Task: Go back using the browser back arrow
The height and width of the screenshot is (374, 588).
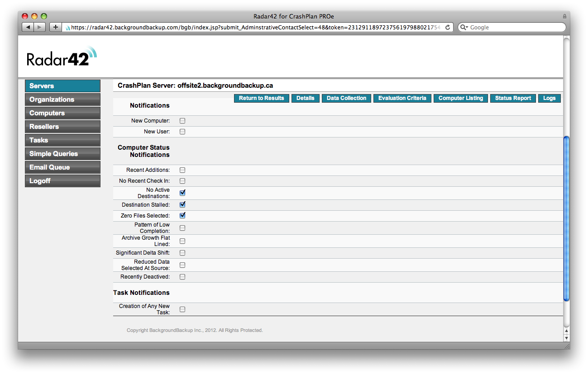Action: click(28, 27)
